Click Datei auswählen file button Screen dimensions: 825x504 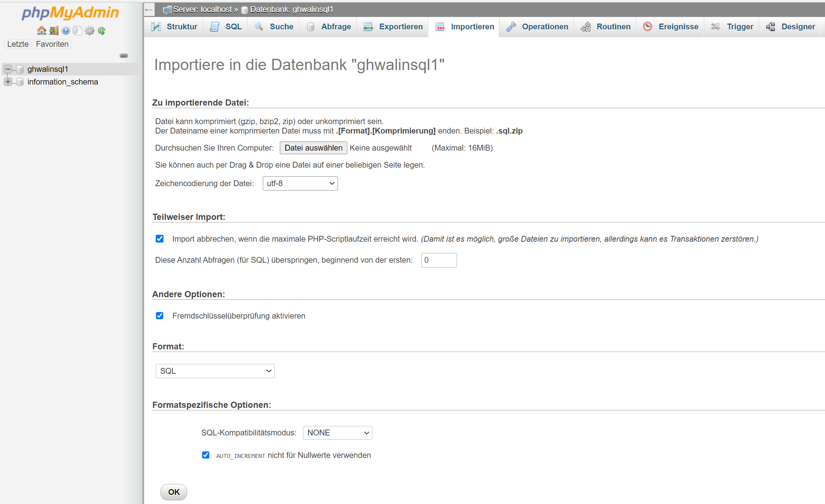point(314,148)
